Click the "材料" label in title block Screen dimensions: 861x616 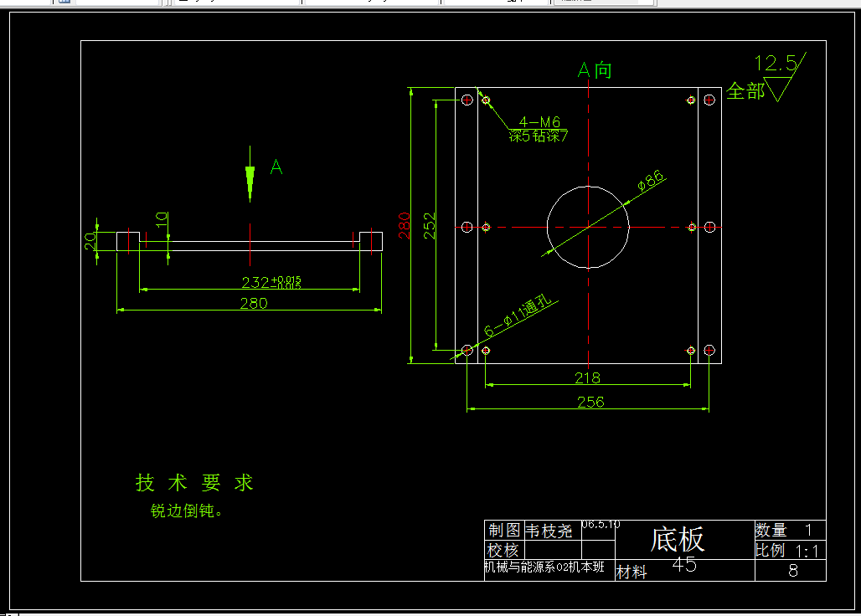click(x=632, y=572)
